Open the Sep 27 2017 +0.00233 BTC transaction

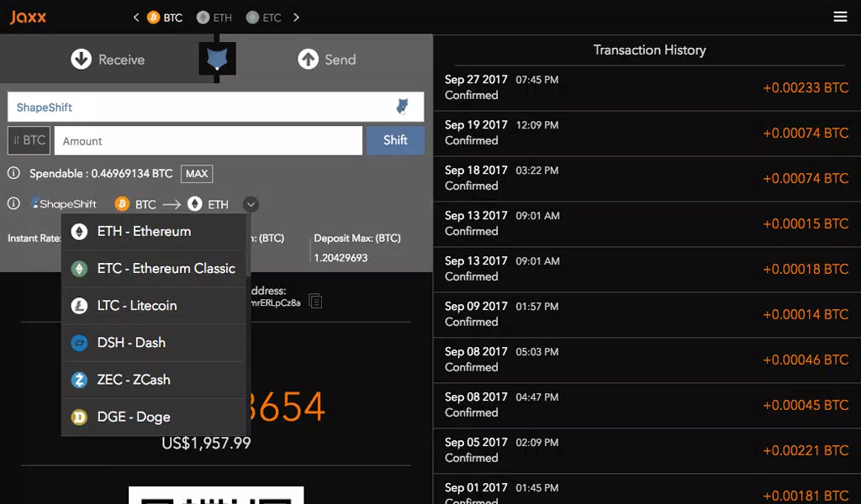647,87
